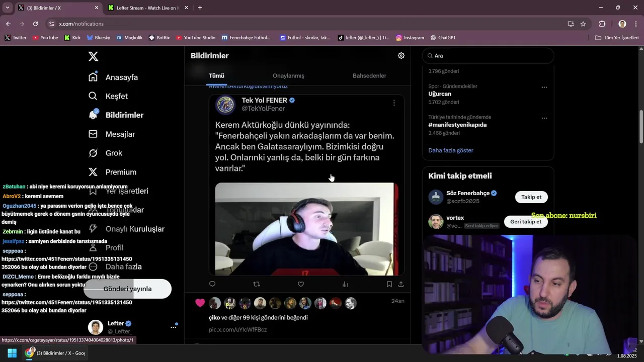644x362 pixels.
Task: Click Daha fazla göster link
Action: pos(451,150)
